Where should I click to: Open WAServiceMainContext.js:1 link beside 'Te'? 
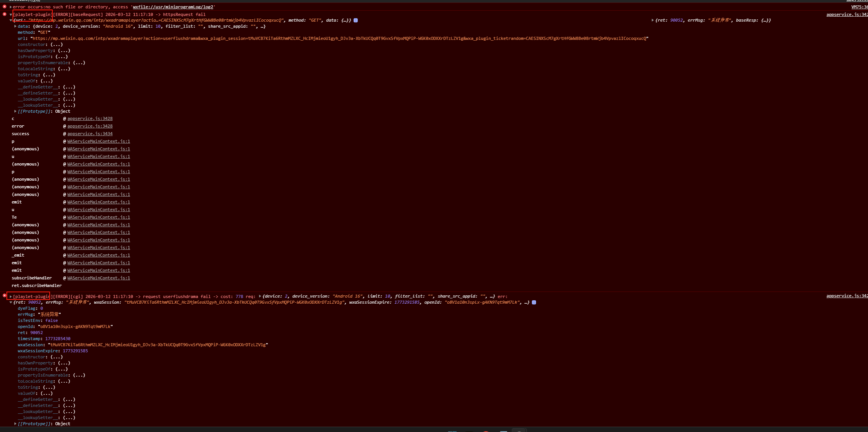tap(99, 217)
